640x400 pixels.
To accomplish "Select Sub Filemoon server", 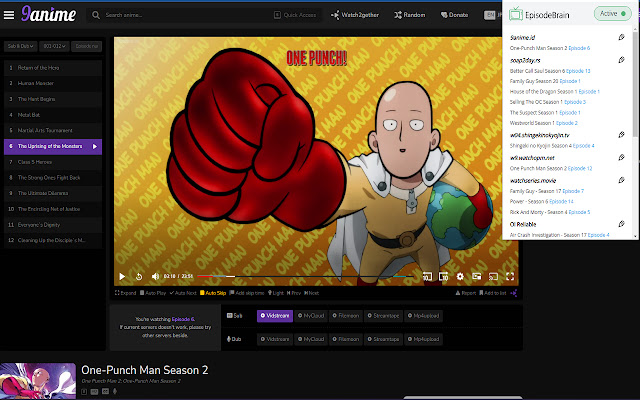I will click(x=346, y=316).
